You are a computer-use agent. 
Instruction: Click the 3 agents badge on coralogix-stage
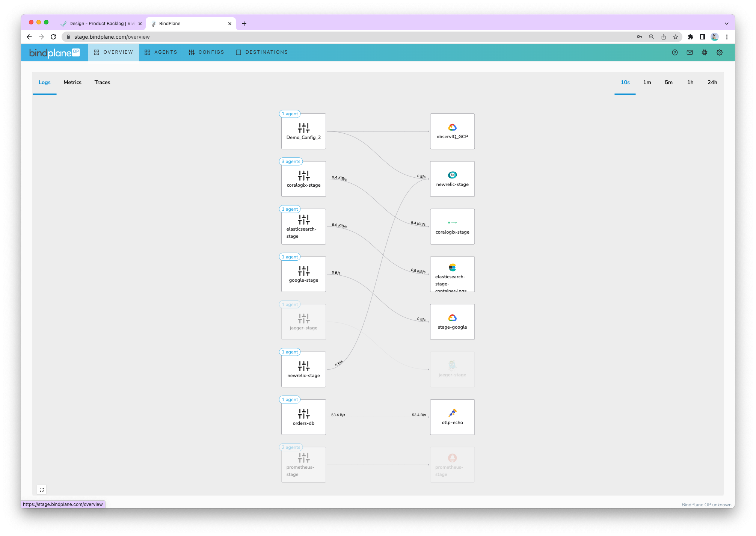(291, 162)
